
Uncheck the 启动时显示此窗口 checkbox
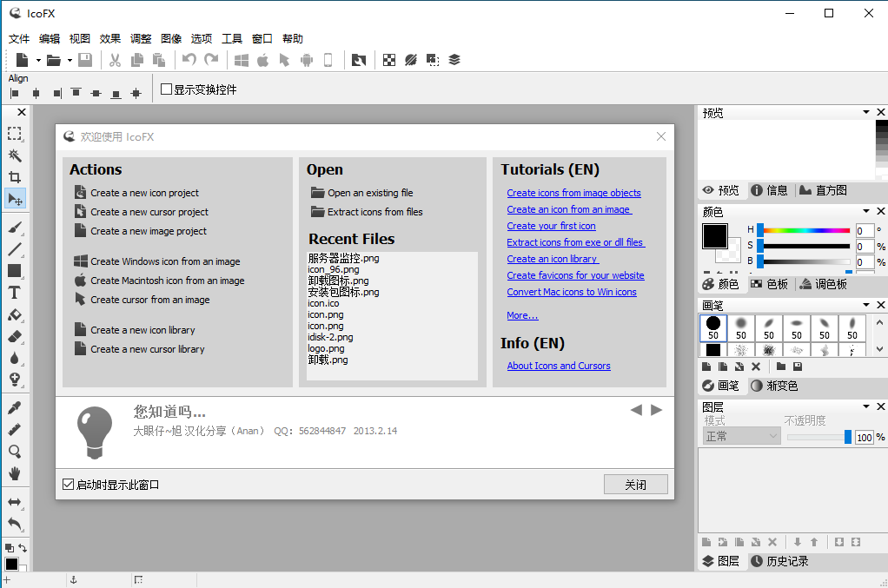[x=68, y=485]
